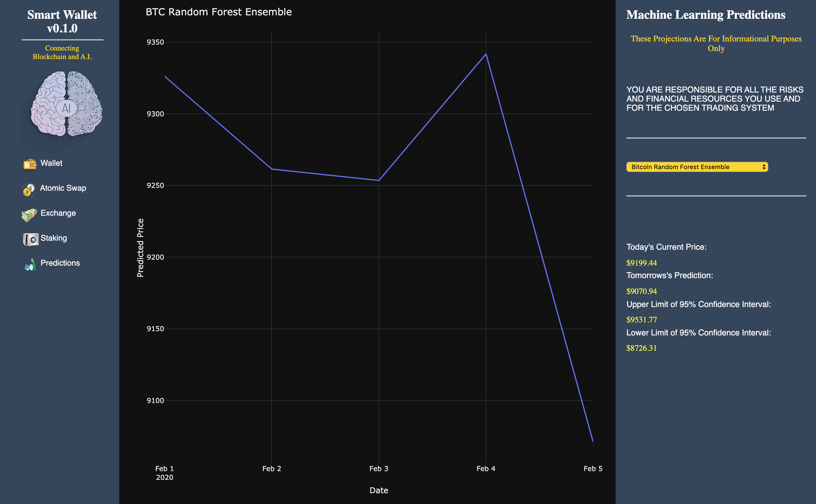Click the current price value $9199.44
The height and width of the screenshot is (504, 816).
(x=641, y=263)
